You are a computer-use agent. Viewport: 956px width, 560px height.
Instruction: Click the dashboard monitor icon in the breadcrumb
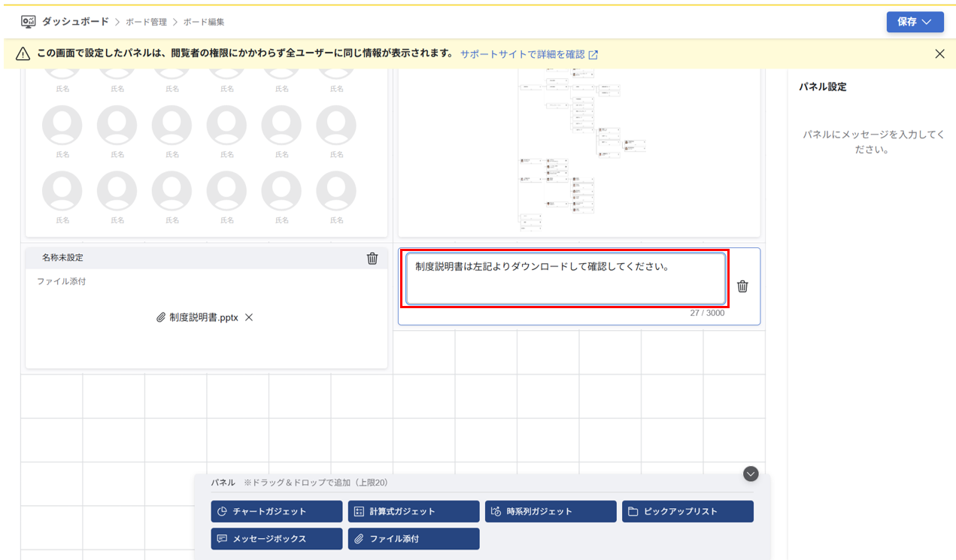pos(28,23)
